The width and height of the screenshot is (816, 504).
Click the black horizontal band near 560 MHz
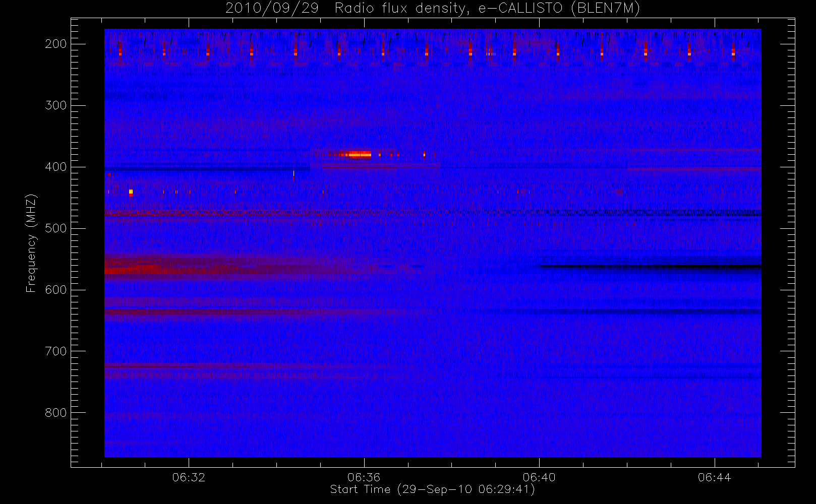[x=650, y=266]
